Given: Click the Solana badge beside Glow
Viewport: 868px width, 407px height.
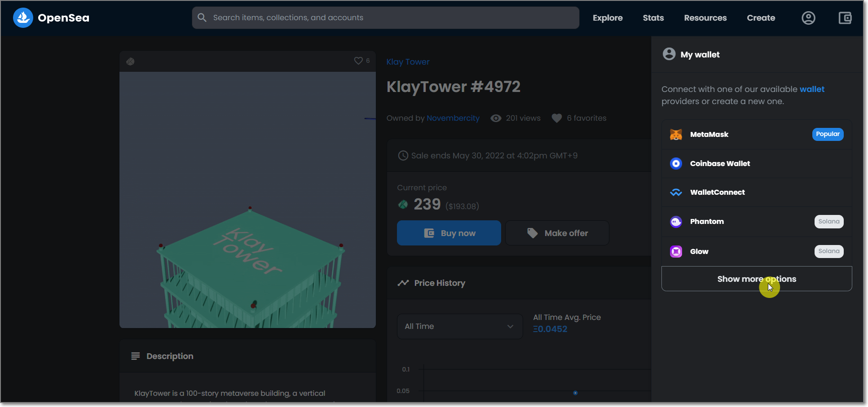Looking at the screenshot, I should (829, 251).
